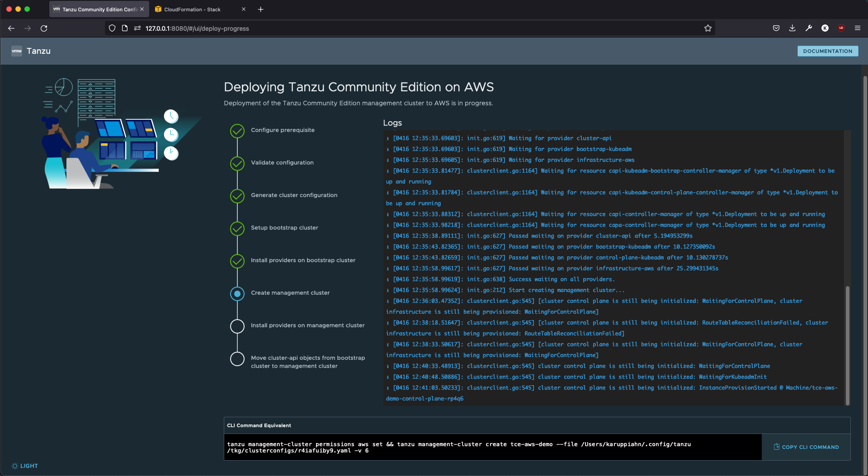
Task: Open the browser downloads icon
Action: (793, 28)
